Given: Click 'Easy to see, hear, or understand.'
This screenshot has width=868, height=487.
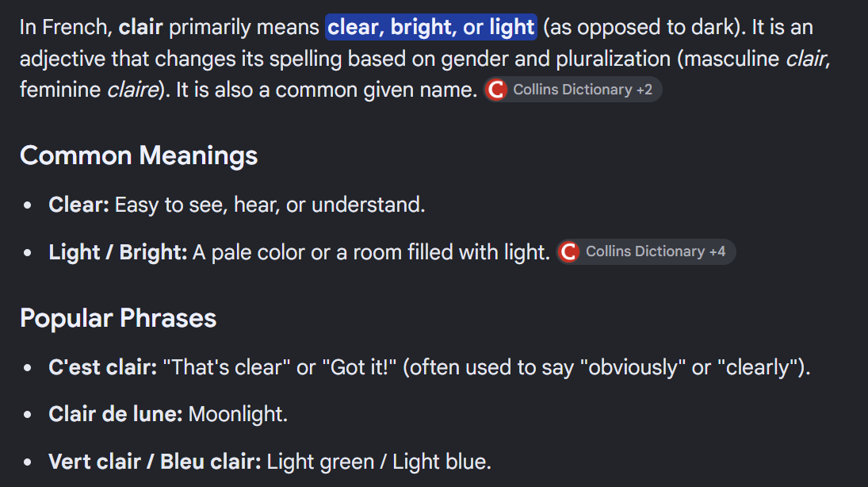Looking at the screenshot, I should click(270, 205).
